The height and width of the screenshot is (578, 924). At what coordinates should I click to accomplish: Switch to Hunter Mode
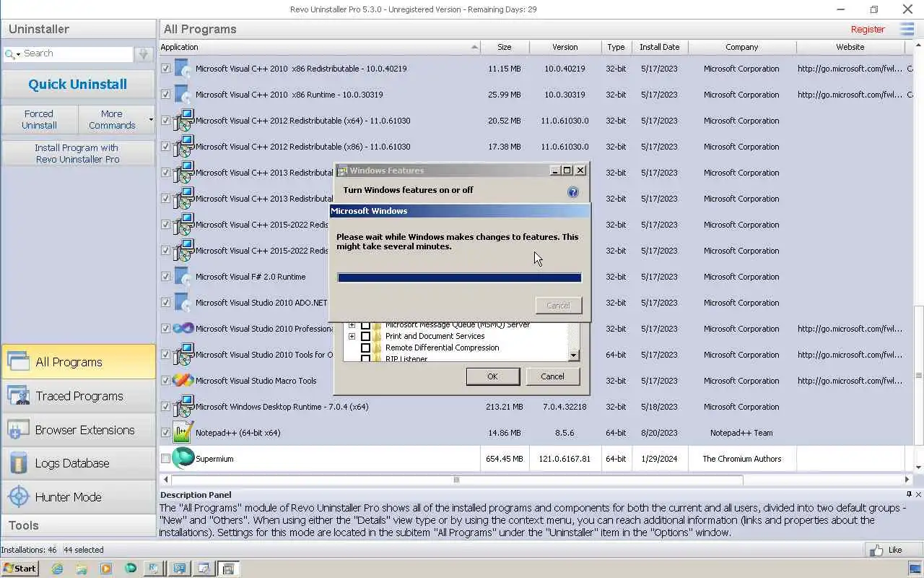point(79,497)
